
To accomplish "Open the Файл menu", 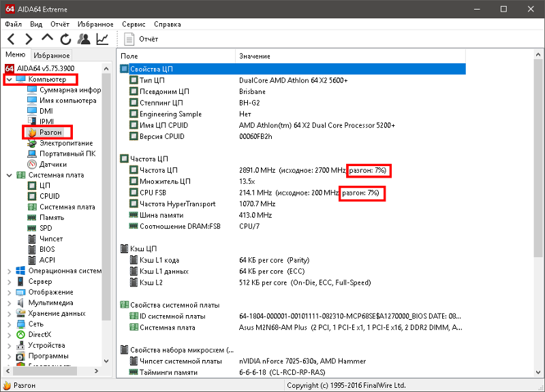I will coord(14,24).
